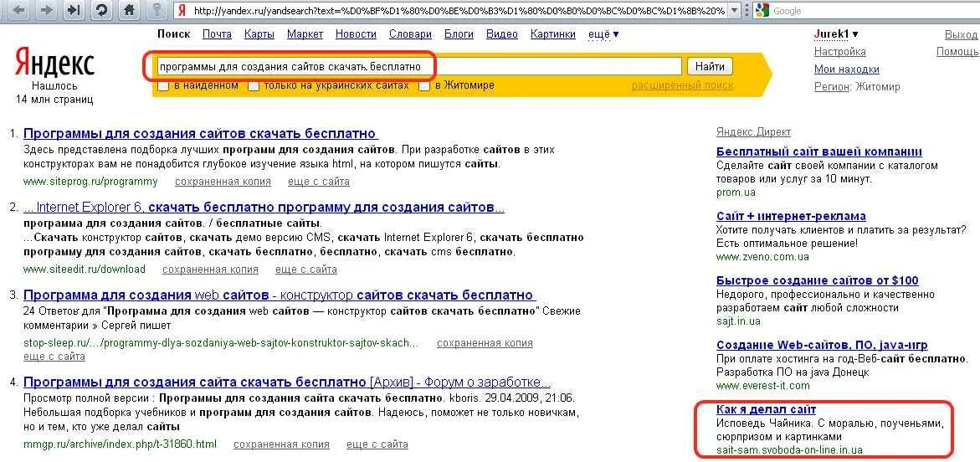Go to the browser home page icon

[130, 10]
